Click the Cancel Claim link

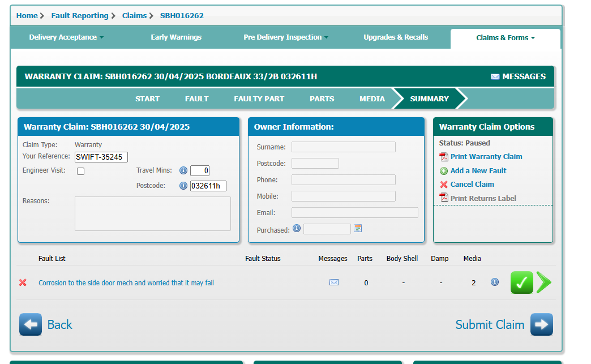[472, 185]
